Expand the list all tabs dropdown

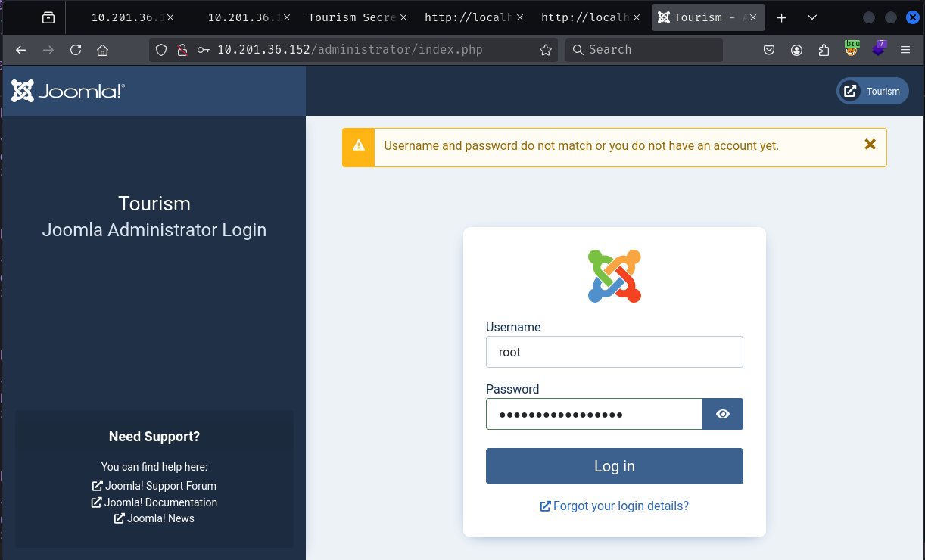812,17
